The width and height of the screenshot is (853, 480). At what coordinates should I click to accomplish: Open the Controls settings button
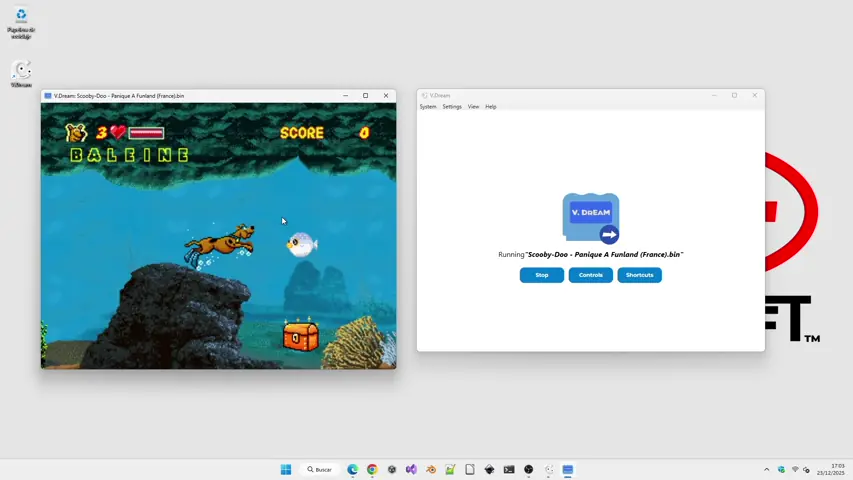coord(590,275)
